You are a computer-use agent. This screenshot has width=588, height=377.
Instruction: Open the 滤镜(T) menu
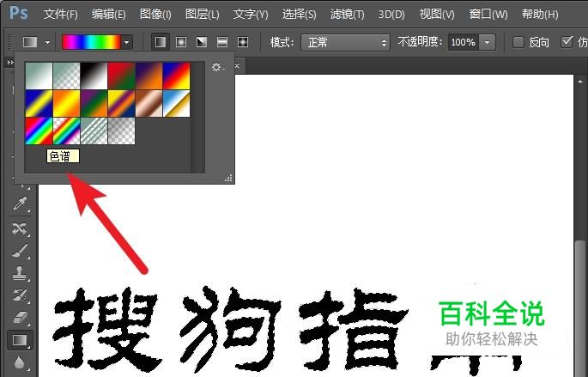(347, 15)
